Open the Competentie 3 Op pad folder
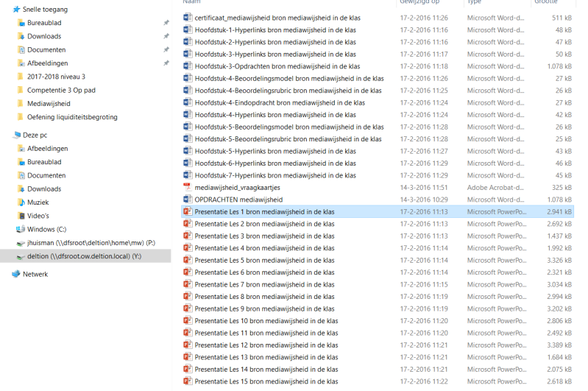 tap(61, 90)
